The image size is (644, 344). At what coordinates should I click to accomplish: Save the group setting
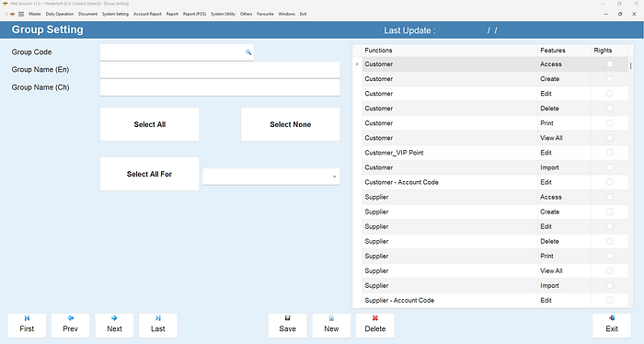(x=287, y=326)
